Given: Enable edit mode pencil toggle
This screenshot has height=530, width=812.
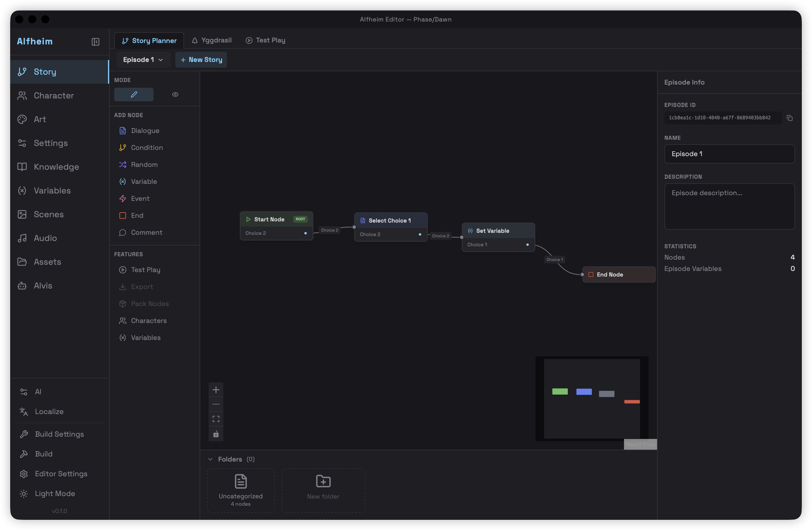Looking at the screenshot, I should coord(134,94).
